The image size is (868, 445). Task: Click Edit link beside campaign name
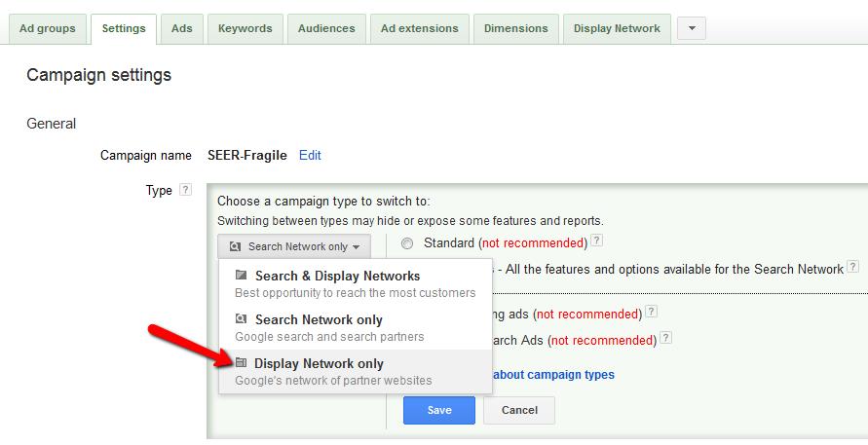tap(310, 155)
